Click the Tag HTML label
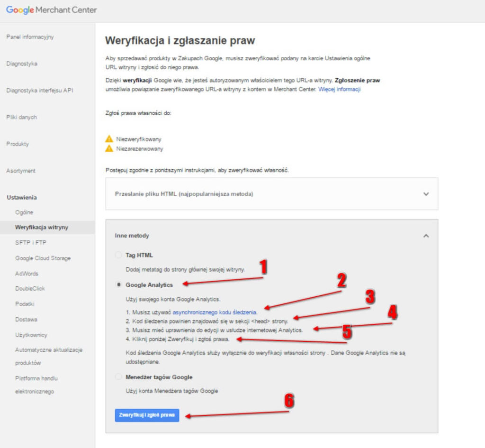Viewport: 485px width, 448px height. (x=139, y=255)
